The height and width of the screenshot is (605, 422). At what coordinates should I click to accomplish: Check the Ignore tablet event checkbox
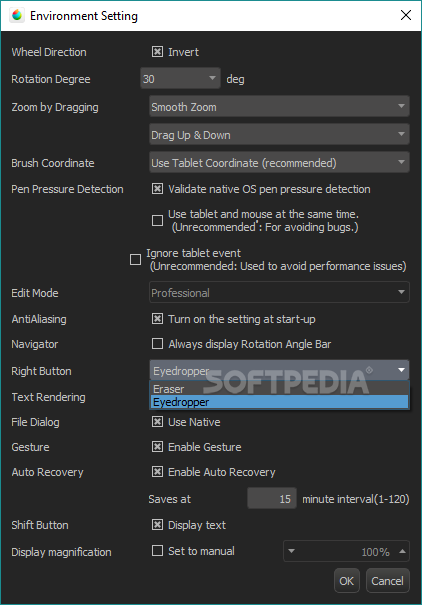135,259
